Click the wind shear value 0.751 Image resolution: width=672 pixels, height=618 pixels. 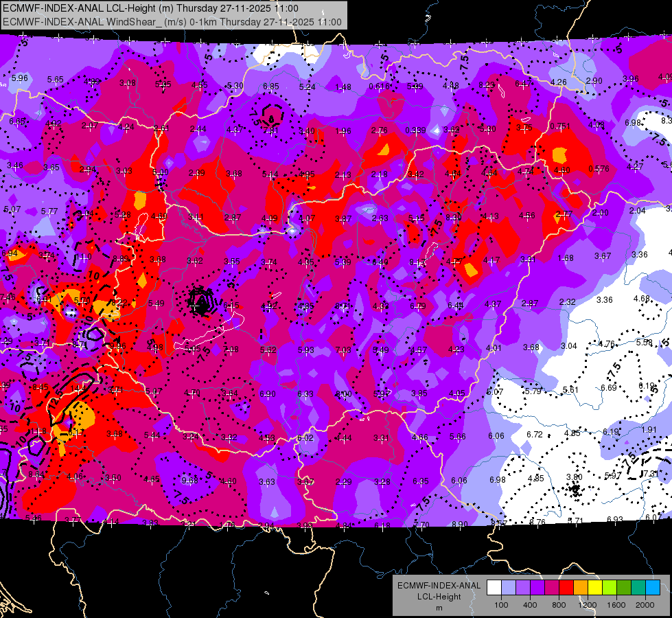coord(560,126)
